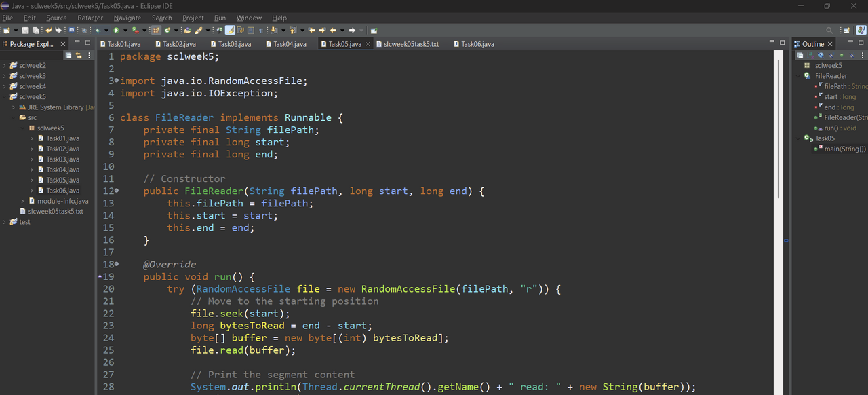Open the Refactor menu
This screenshot has width=868, height=395.
(90, 18)
